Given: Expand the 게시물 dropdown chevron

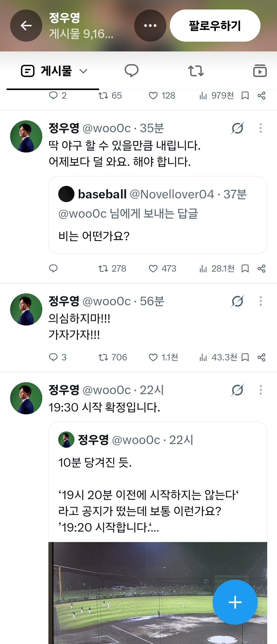Looking at the screenshot, I should 83,71.
